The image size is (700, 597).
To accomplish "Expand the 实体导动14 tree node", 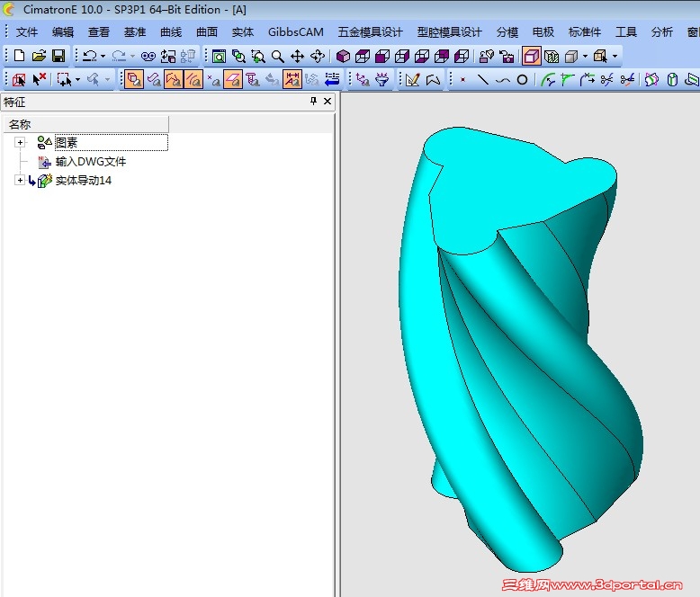I will click(x=20, y=180).
